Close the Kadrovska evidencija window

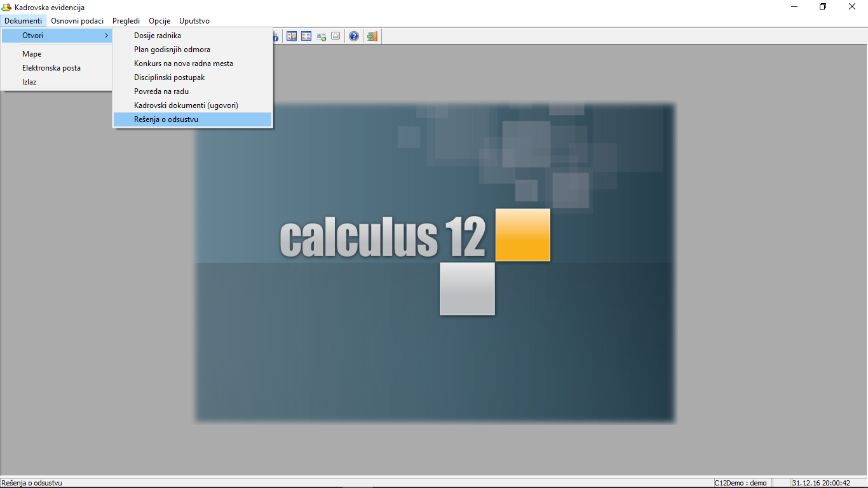coord(853,7)
